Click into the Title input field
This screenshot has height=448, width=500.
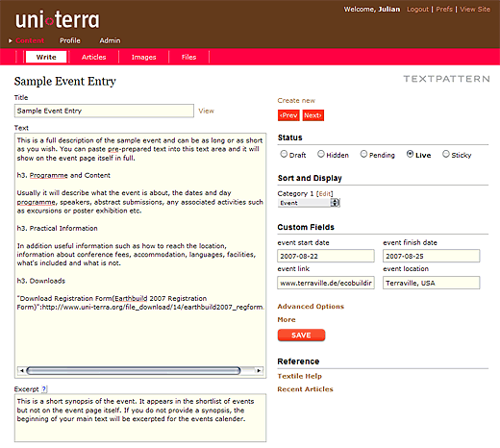pos(104,111)
